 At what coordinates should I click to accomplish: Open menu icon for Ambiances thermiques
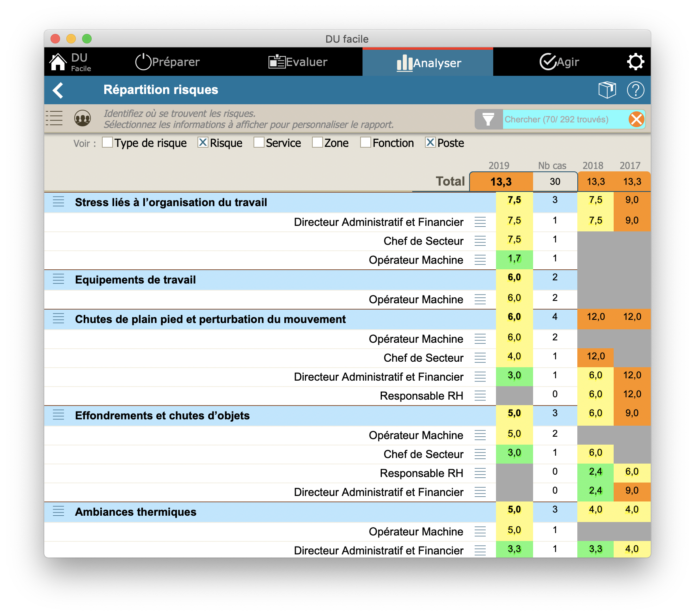pos(58,511)
